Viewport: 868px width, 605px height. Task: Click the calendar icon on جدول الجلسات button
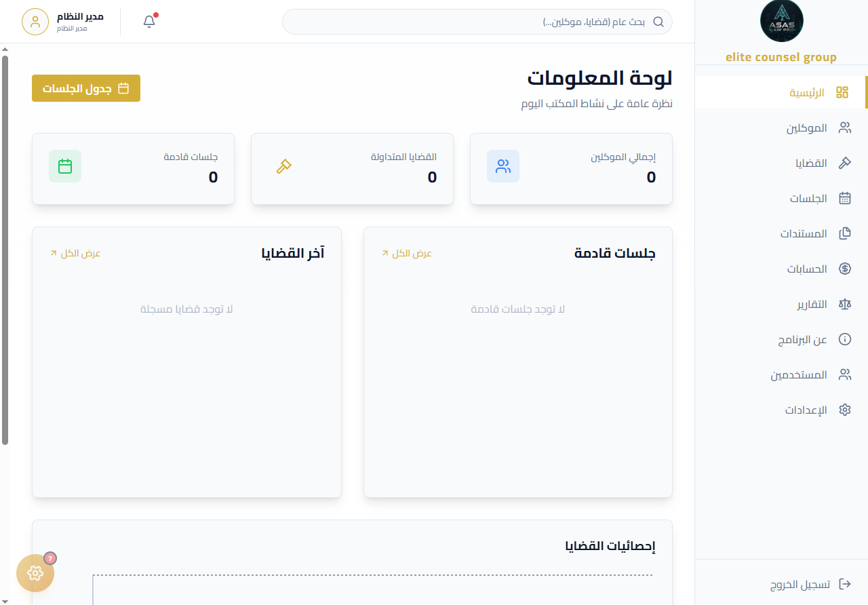(123, 88)
